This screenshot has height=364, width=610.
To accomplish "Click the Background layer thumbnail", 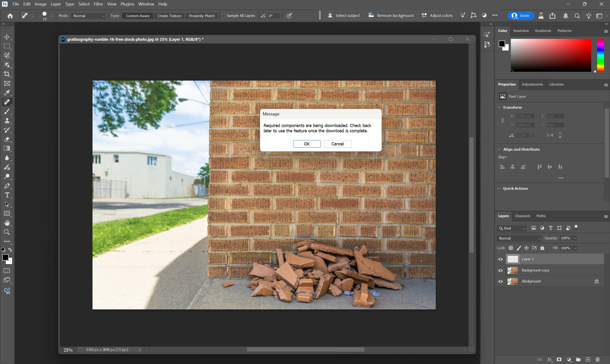I will pos(512,281).
